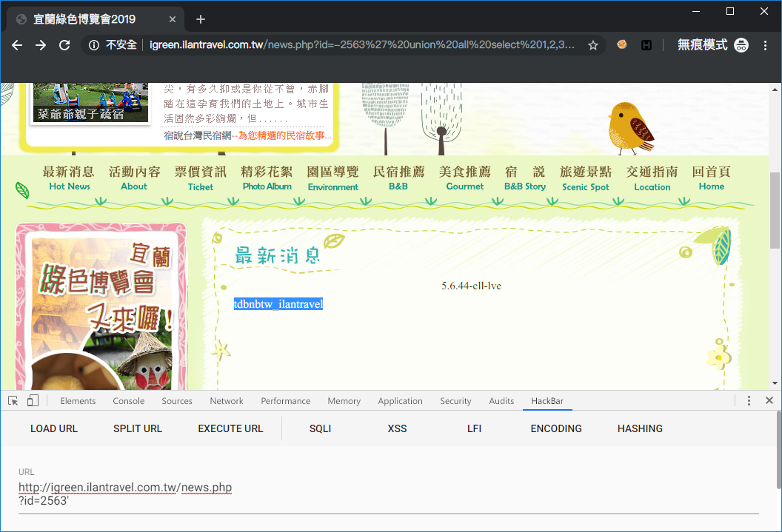The image size is (782, 532).
Task: Open the HASHING dropdown menu
Action: coord(640,428)
